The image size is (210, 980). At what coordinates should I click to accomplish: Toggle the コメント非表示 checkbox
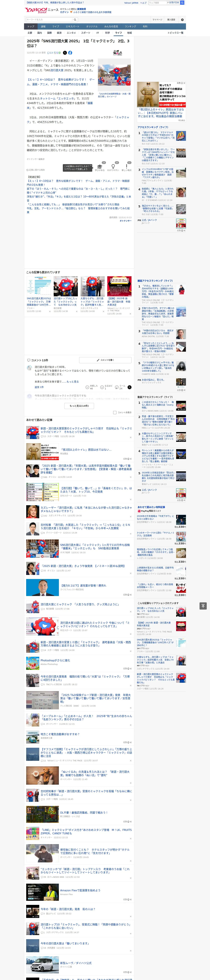pos(115,412)
